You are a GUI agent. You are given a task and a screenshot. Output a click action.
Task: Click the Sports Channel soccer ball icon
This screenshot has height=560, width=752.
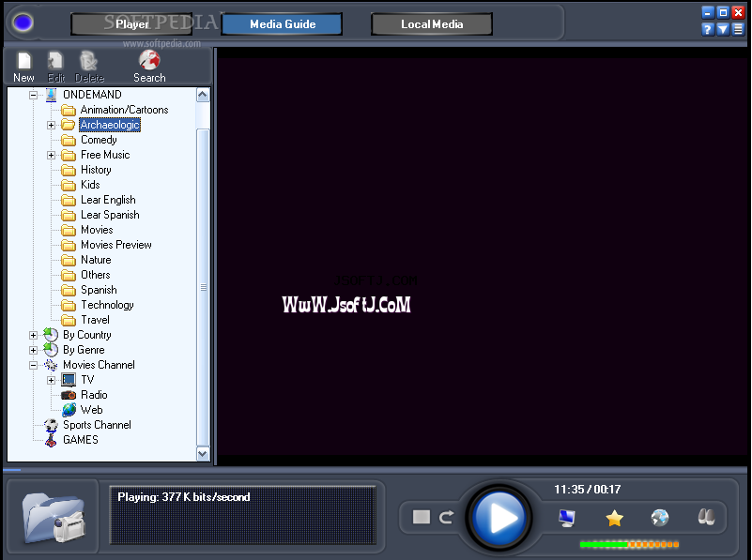(x=51, y=425)
